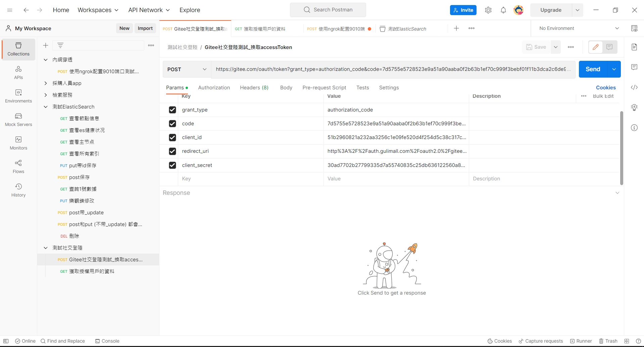The height and width of the screenshot is (347, 644).
Task: Click the empty Key field in params
Action: [x=251, y=179]
